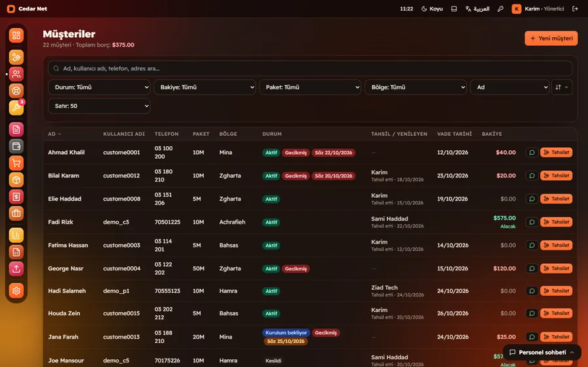
Task: Open the wallet icon in sidebar
Action: (x=16, y=146)
